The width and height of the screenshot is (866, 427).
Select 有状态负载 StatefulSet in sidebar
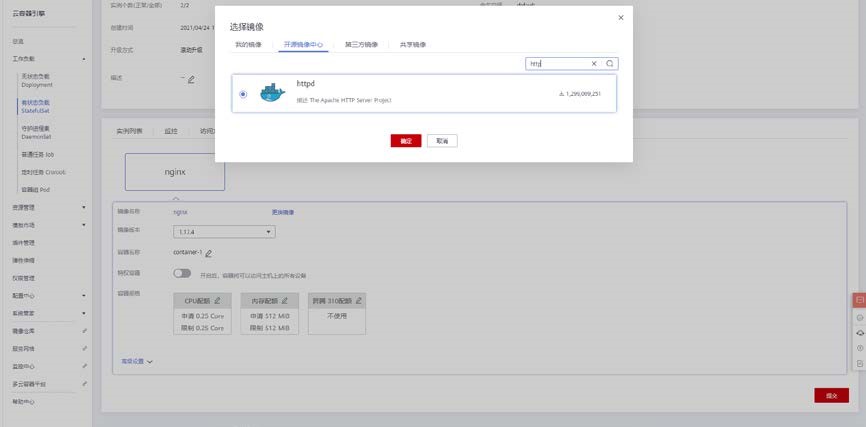(x=35, y=107)
